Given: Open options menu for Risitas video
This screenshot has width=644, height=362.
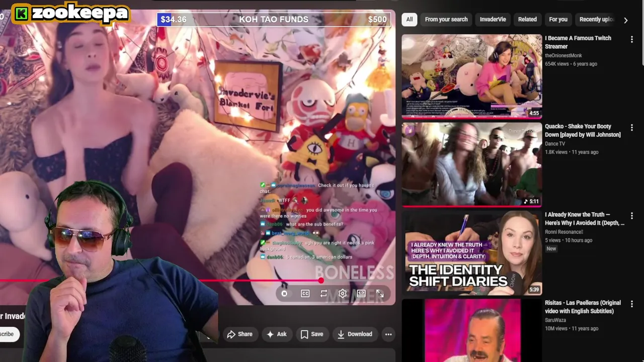Looking at the screenshot, I should pyautogui.click(x=632, y=304).
